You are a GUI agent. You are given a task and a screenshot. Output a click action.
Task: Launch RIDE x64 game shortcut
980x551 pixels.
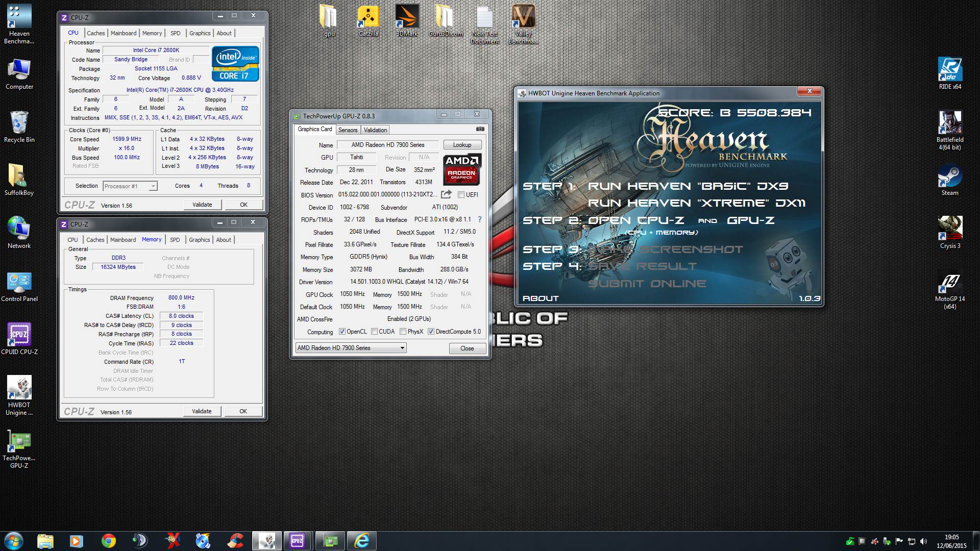tap(950, 73)
